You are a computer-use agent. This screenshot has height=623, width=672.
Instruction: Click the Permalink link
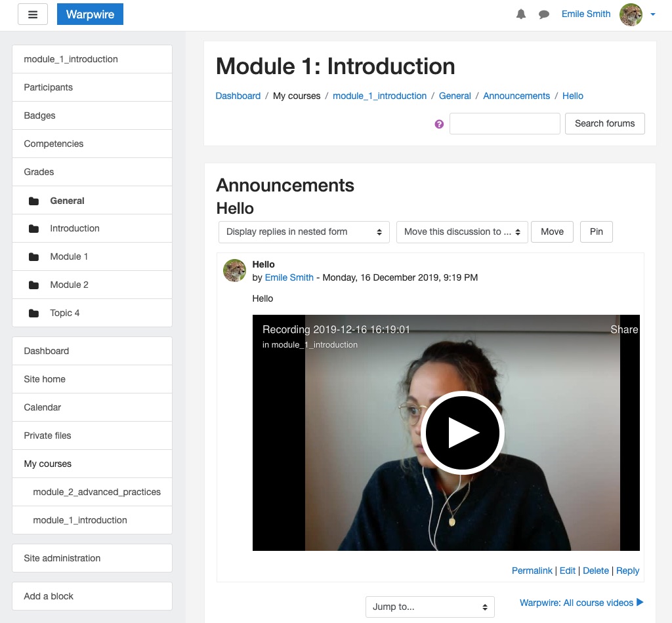click(532, 571)
